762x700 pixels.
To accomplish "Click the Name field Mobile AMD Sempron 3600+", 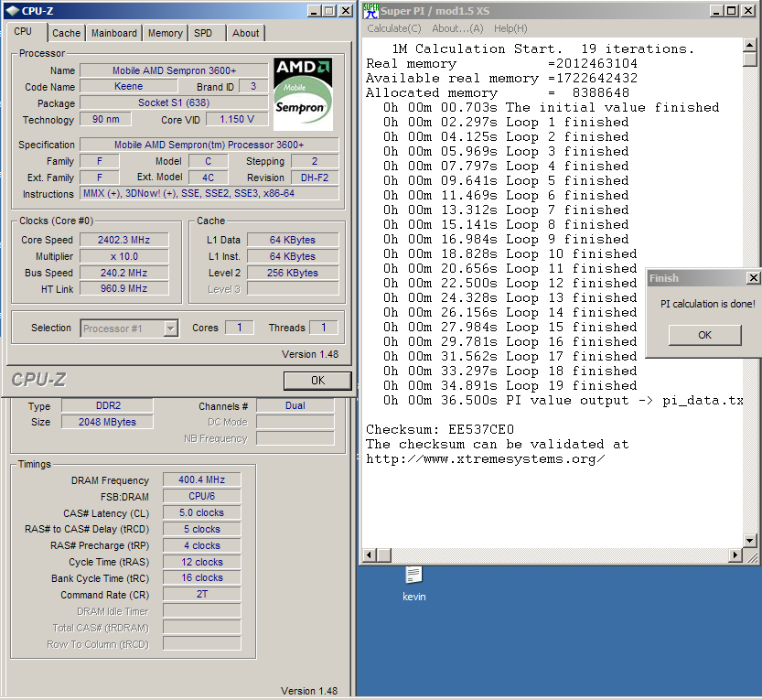I will 174,70.
